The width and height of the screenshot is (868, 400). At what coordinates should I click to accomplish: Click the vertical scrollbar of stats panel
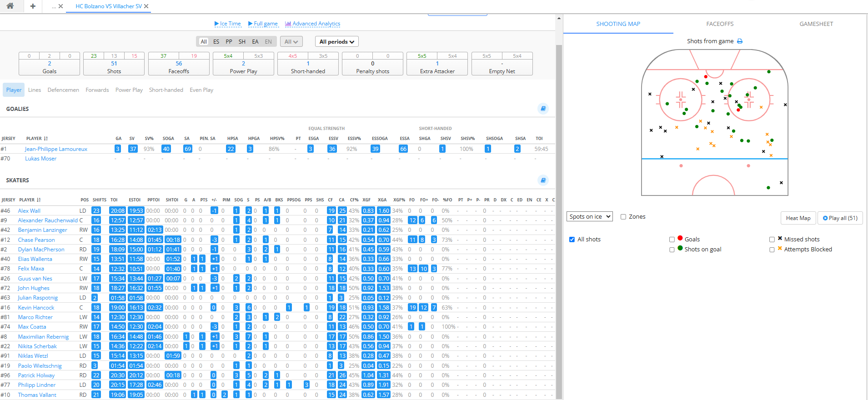(x=559, y=182)
